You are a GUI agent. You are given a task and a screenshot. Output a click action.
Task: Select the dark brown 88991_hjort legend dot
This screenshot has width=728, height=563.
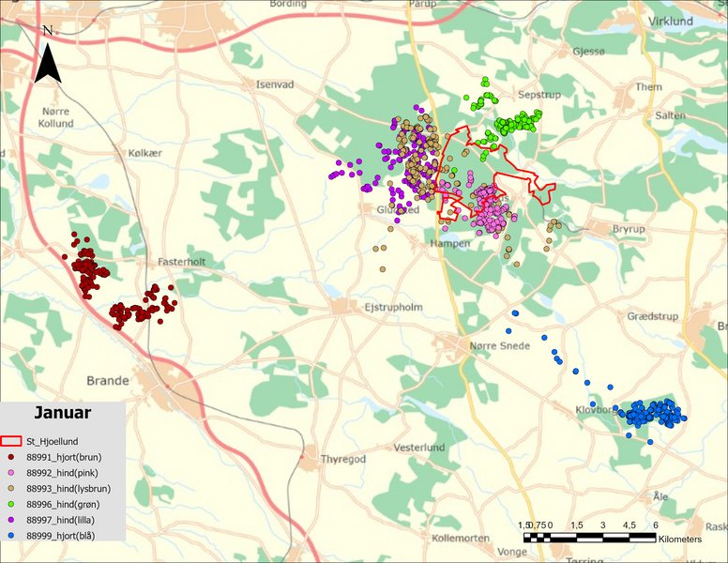click(x=11, y=456)
